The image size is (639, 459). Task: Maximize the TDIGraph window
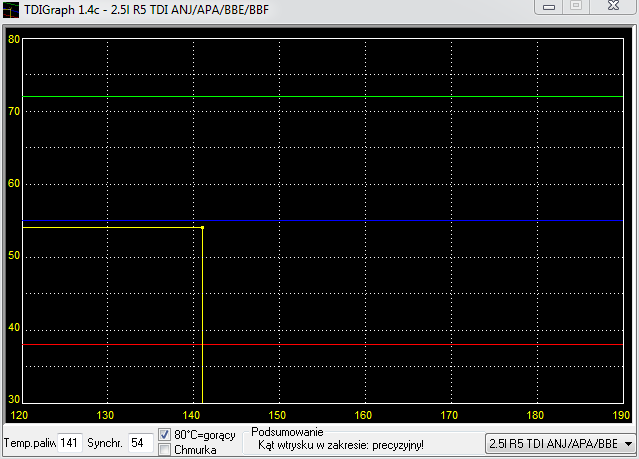[576, 7]
